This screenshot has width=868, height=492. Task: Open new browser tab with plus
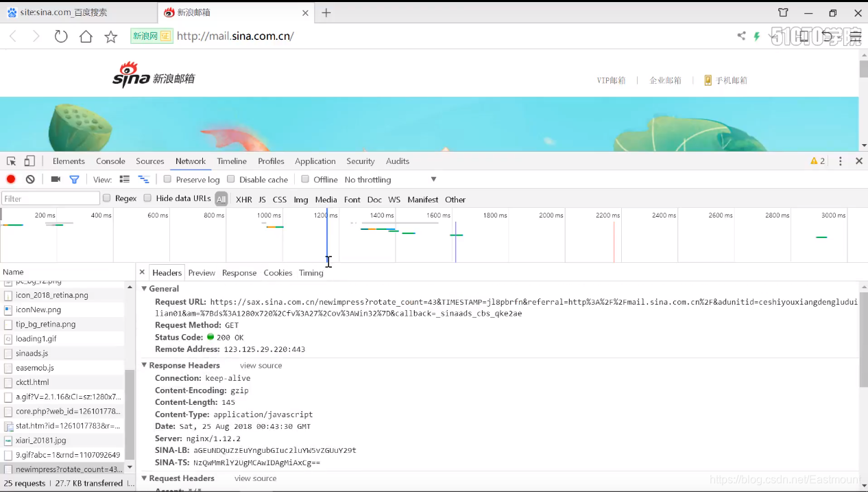pos(326,12)
